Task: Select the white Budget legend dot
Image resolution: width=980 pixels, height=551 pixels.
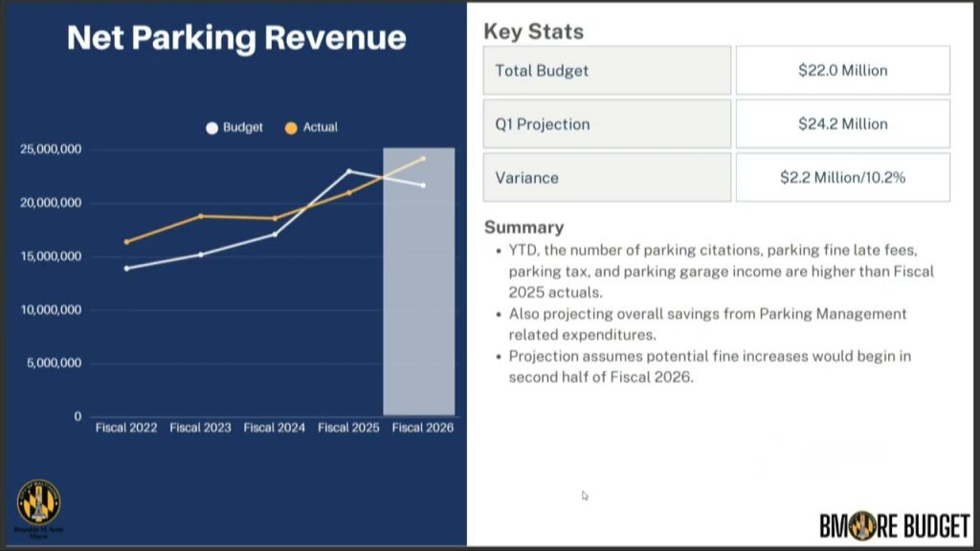Action: pyautogui.click(x=212, y=128)
